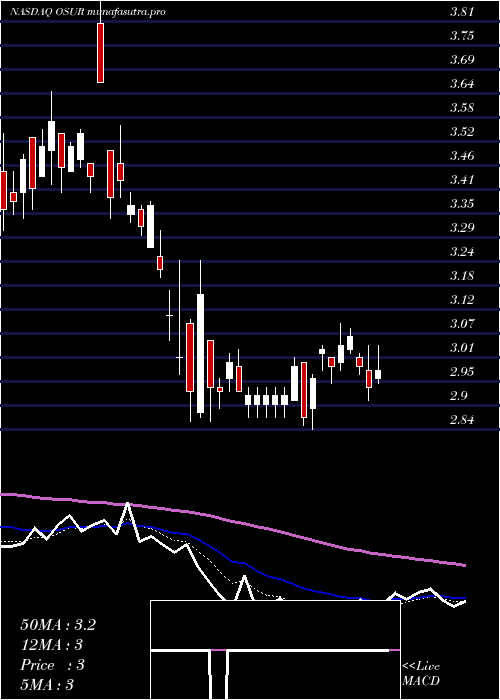Select the 3.35 price axis label
This screenshot has height=700, width=500.
[x=462, y=204]
